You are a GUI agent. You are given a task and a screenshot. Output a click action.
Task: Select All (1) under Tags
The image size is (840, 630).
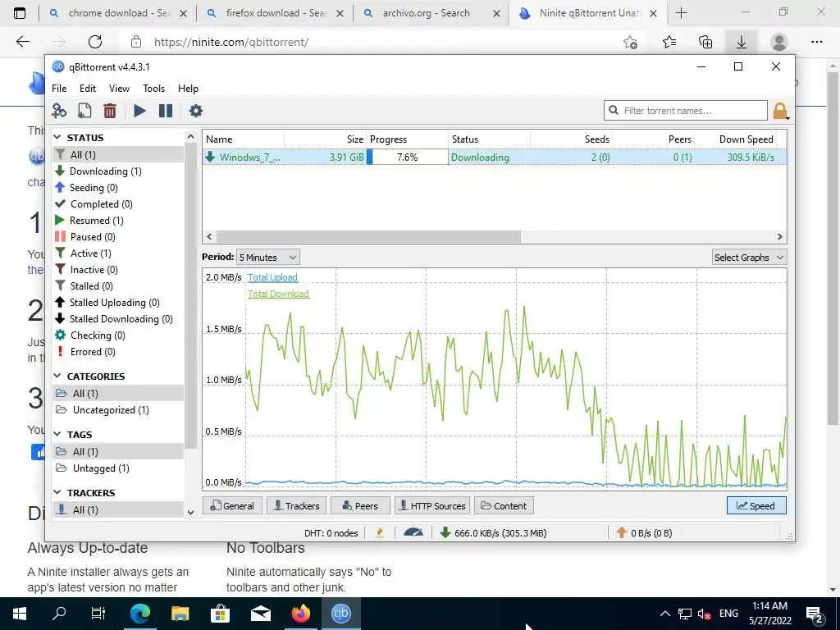point(118,452)
